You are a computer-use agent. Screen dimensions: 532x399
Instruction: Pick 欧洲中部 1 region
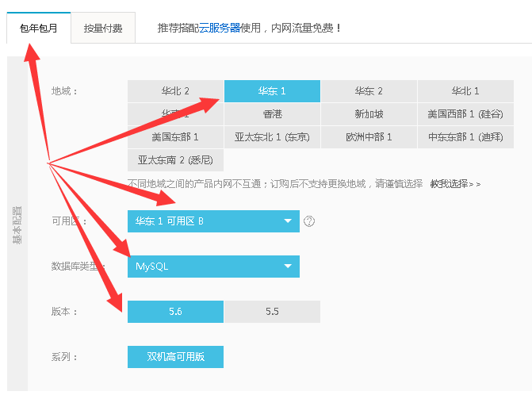click(x=369, y=137)
